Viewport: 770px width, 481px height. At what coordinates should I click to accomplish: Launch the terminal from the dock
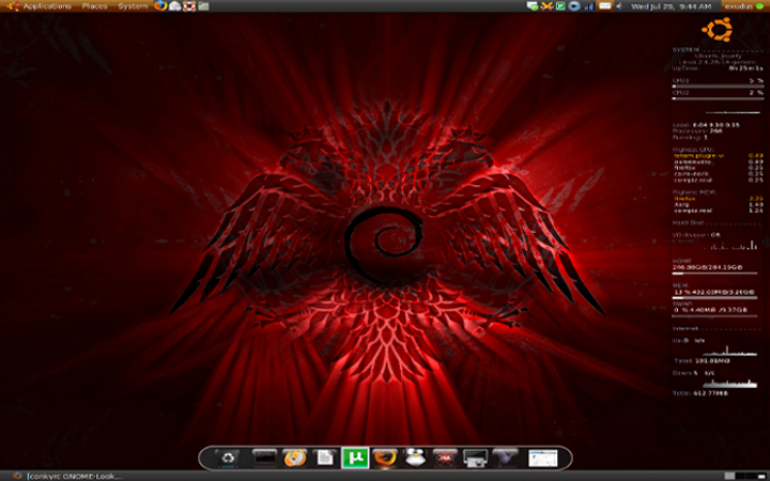click(264, 458)
